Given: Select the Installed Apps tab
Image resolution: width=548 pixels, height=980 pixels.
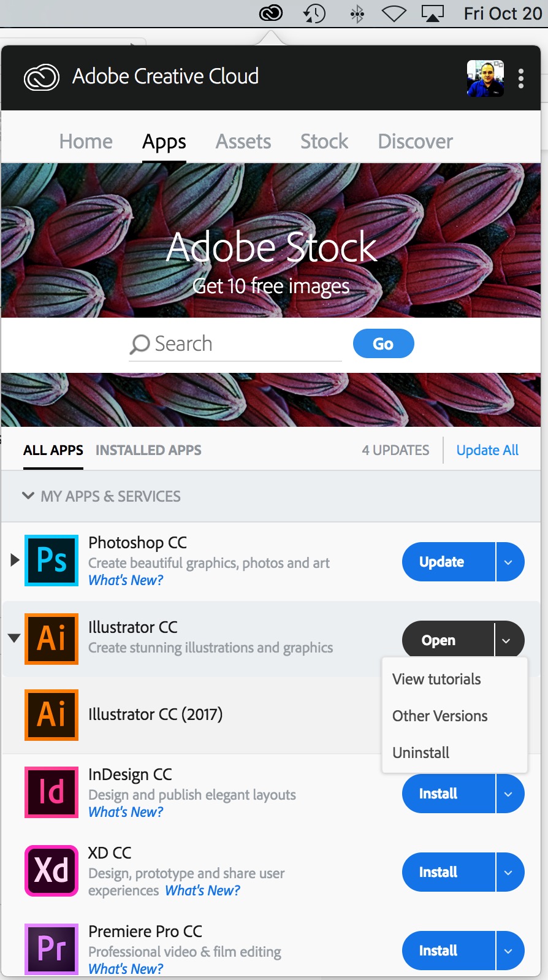Looking at the screenshot, I should pyautogui.click(x=148, y=450).
